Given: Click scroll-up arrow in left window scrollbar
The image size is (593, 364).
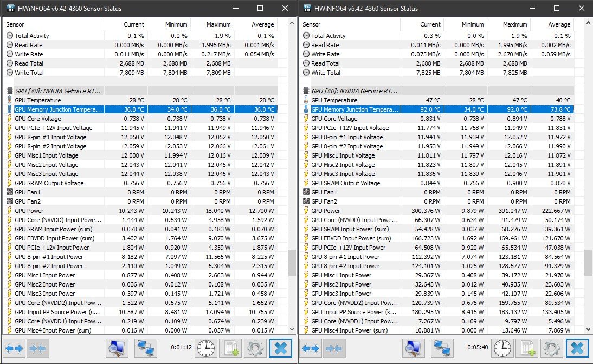Looking at the screenshot, I should (x=292, y=23).
